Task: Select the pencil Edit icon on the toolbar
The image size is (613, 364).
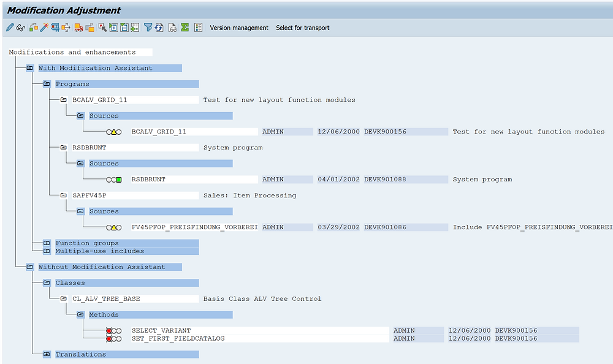Action: click(10, 27)
